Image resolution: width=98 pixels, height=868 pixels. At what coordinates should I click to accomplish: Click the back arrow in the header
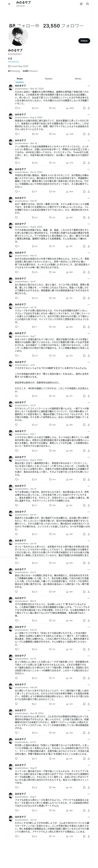coord(9,4)
